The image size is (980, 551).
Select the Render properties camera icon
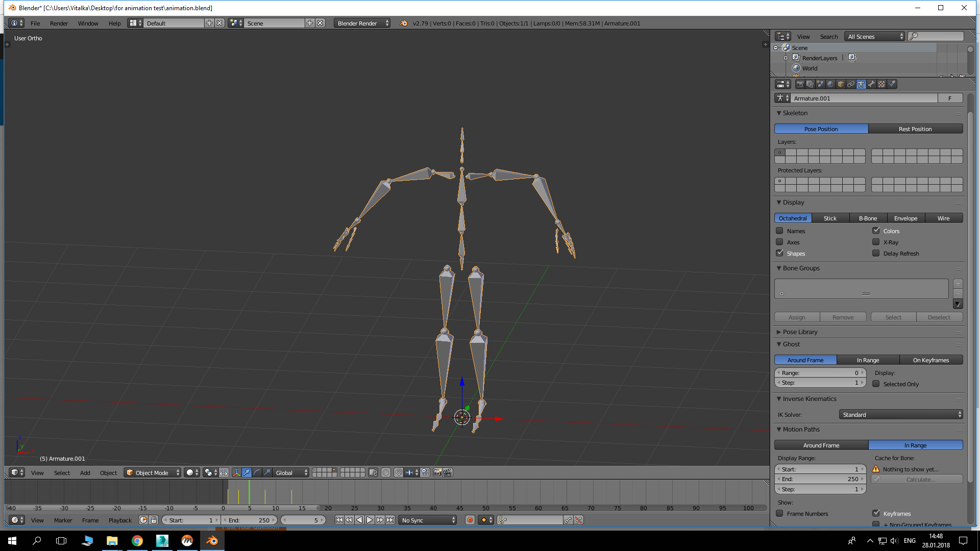click(x=800, y=84)
